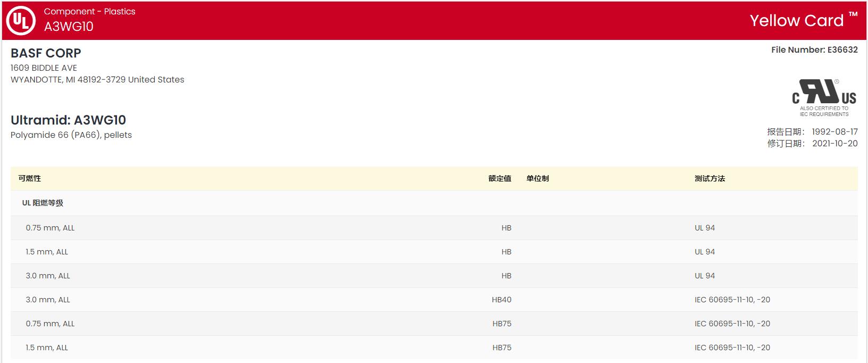Viewport: 868px width, 363px height.
Task: Click the '单位制' column header
Action: [x=538, y=178]
